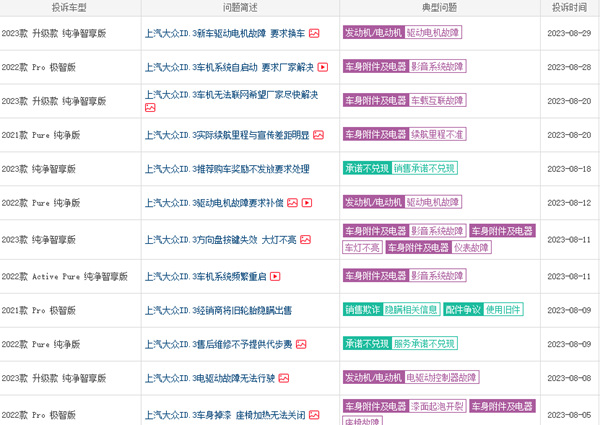Open complaint 上汽大众ID.3车机系统频繁重启

[205, 277]
